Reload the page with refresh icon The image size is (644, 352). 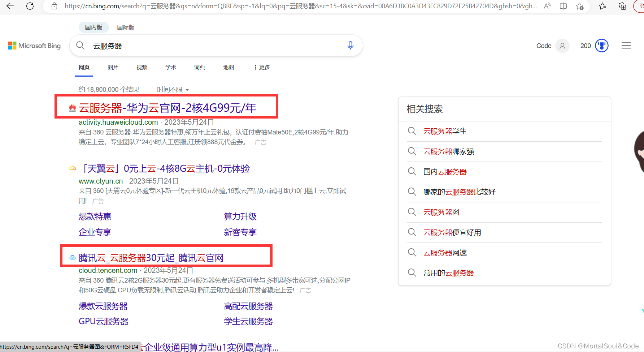[30, 6]
